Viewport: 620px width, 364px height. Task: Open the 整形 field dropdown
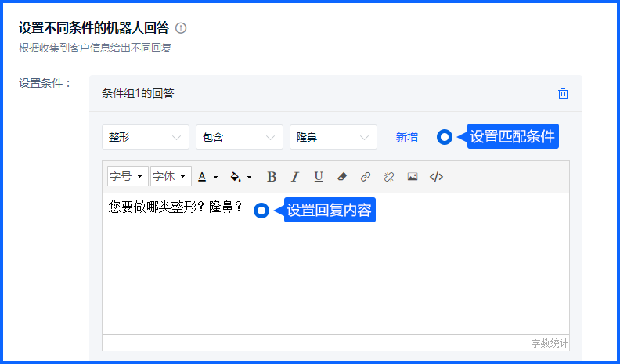coord(146,137)
